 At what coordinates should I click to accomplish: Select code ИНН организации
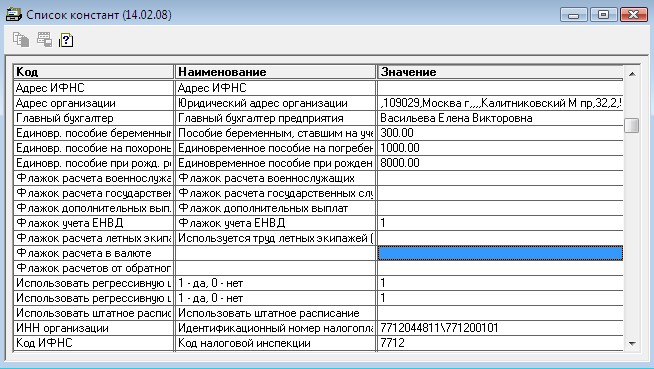click(x=93, y=328)
